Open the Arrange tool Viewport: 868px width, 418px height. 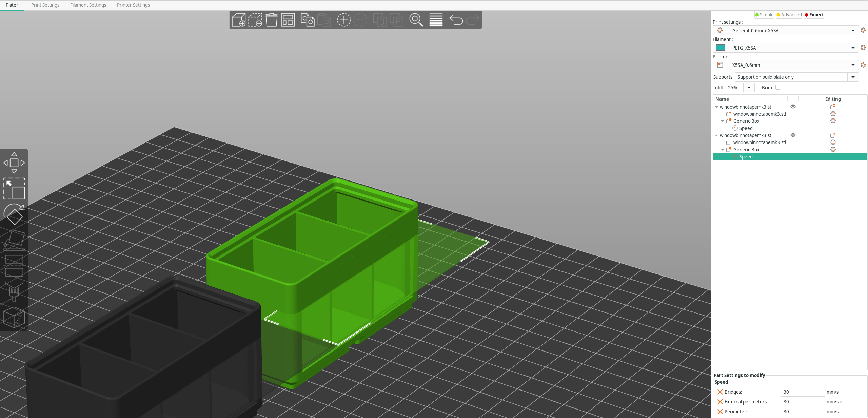pos(288,20)
